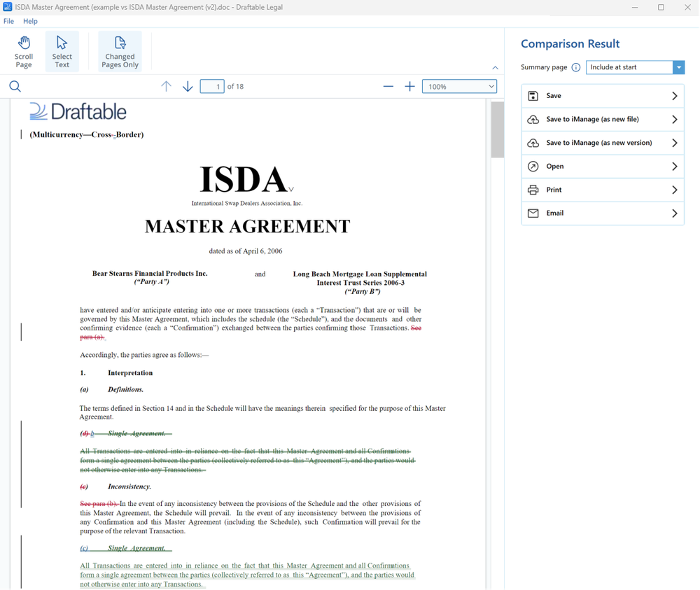
Task: Close the Draftable Legal window
Action: (687, 7)
